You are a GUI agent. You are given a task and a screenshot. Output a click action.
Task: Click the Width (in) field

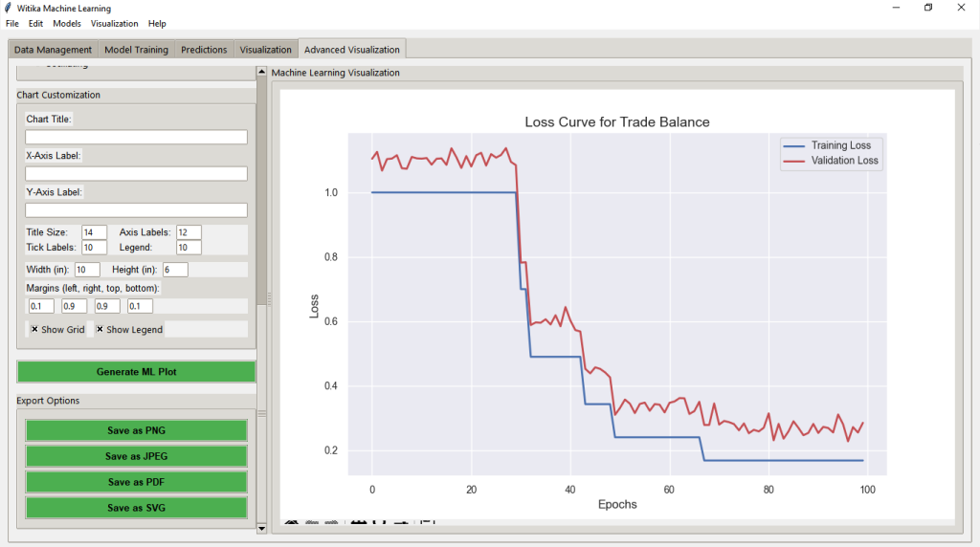[87, 270]
